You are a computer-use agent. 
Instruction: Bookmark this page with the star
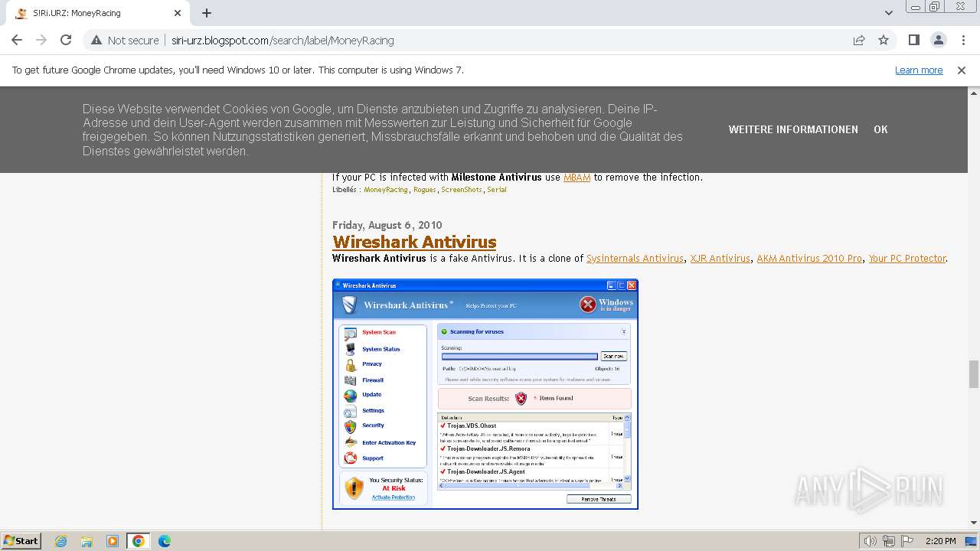point(884,40)
